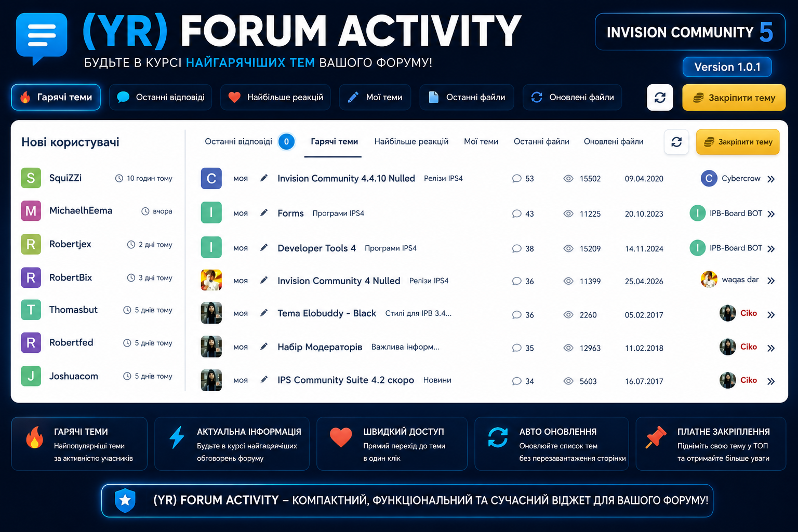
Task: Go to last post of Invision Community 4.4.10 Nulled
Action: click(771, 179)
